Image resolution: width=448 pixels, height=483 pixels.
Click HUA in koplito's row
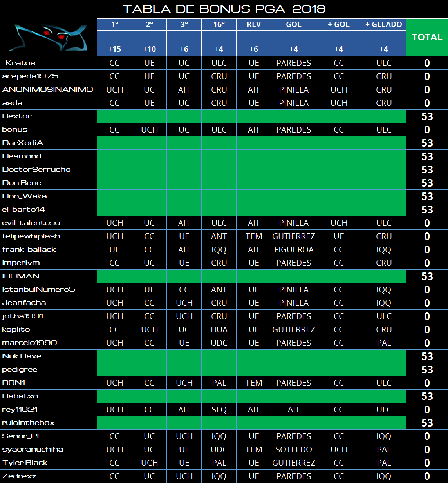[219, 330]
